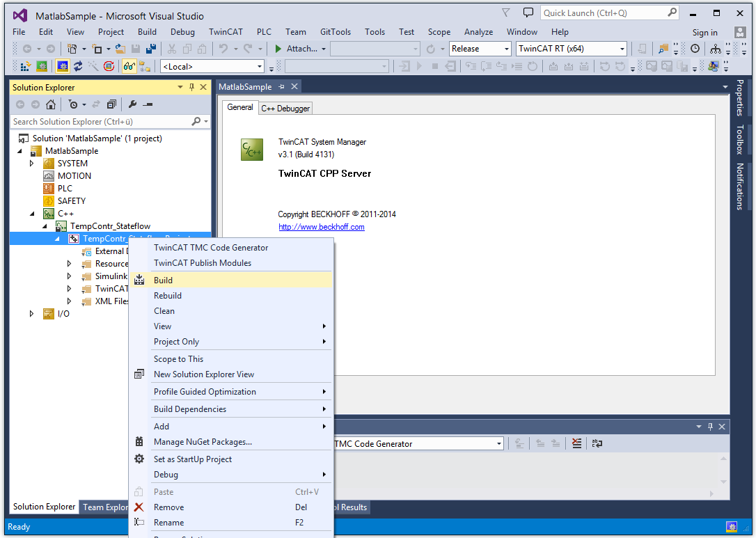Image resolution: width=756 pixels, height=538 pixels.
Task: Select TwinCAT Publish Modules menu entry
Action: [231, 262]
